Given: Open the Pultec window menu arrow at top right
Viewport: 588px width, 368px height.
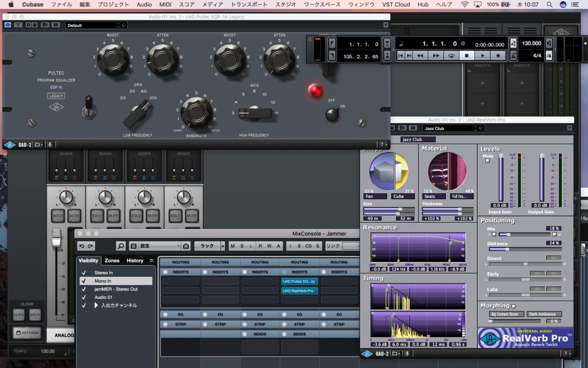Looking at the screenshot, I should click(x=385, y=25).
